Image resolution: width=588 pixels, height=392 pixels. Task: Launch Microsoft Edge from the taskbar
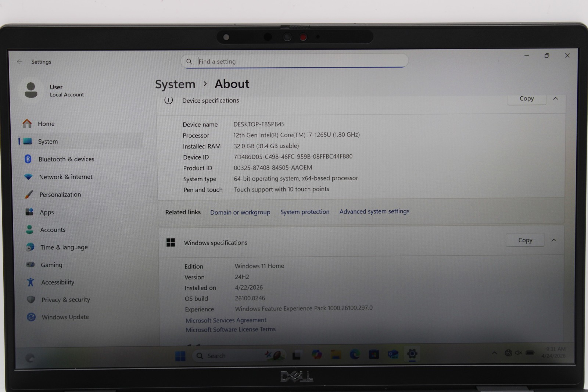point(355,354)
